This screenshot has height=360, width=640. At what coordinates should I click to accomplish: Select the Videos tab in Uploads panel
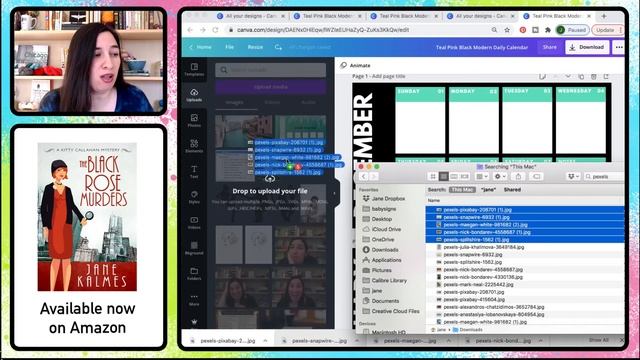pyautogui.click(x=272, y=102)
